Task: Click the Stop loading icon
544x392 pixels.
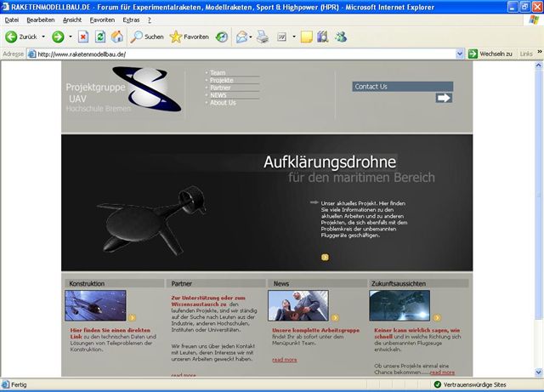Action: click(x=82, y=37)
